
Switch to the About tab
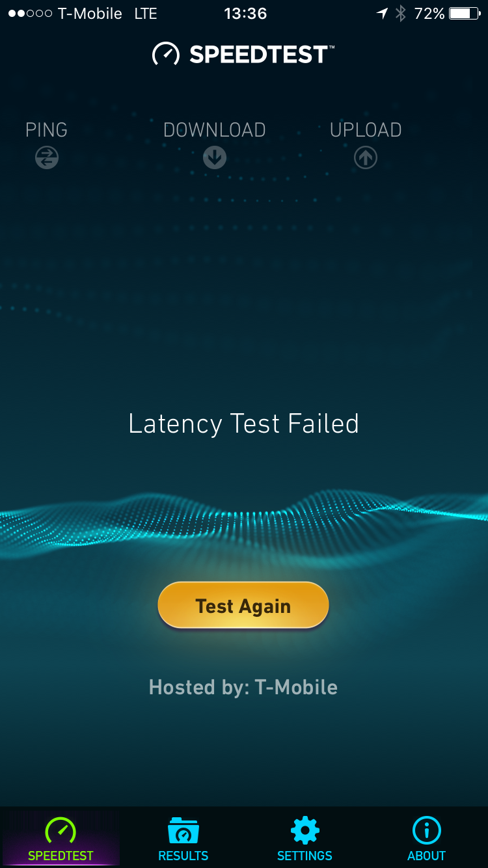point(427,838)
